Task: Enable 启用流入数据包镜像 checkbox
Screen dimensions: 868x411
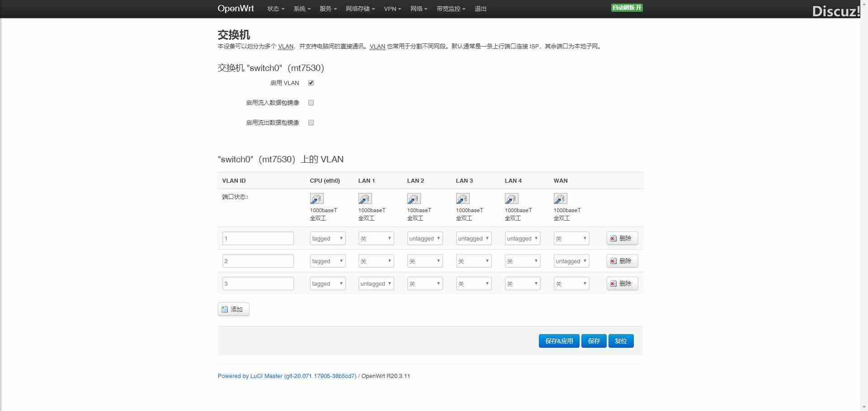Action: (x=311, y=103)
